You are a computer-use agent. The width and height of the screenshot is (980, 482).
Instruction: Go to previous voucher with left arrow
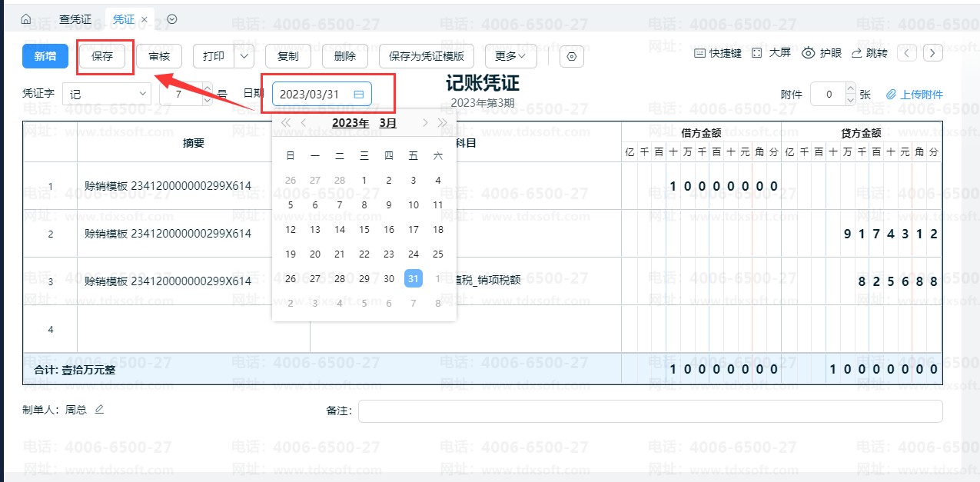click(908, 53)
